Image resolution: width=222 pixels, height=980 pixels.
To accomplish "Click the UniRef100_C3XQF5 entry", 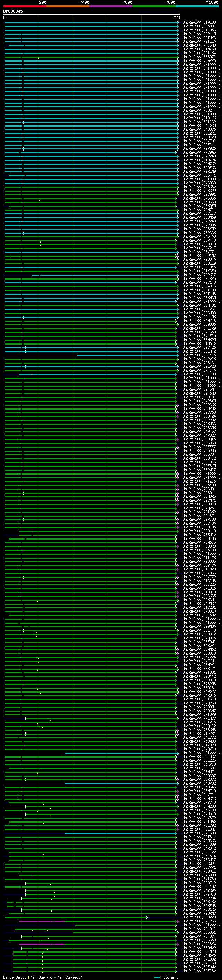I will [x=199, y=206].
